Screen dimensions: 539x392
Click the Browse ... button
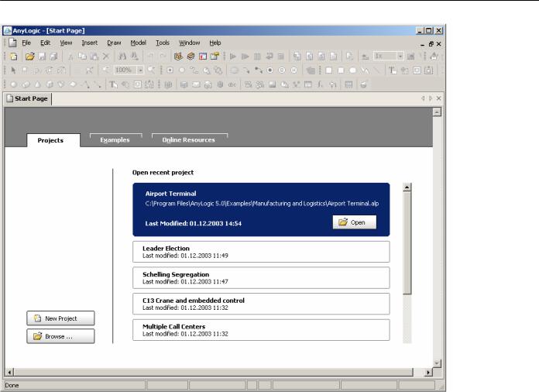pyautogui.click(x=60, y=336)
